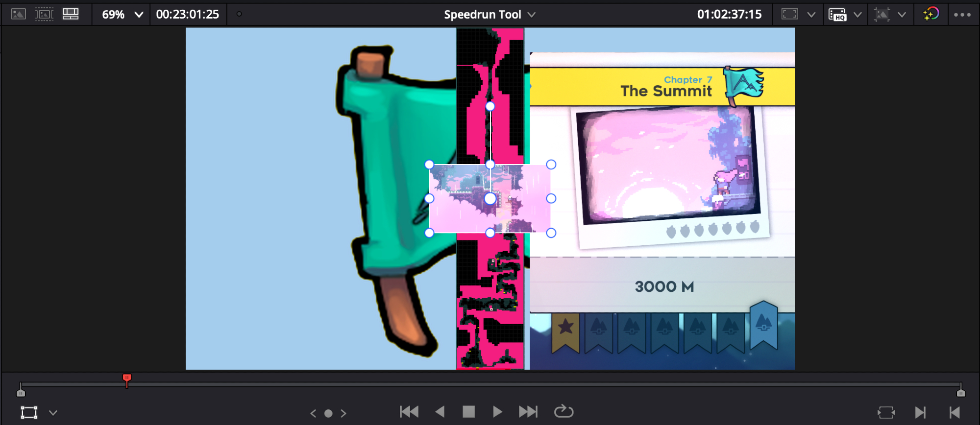This screenshot has height=425, width=980.
Task: Jump to the last frame icon
Action: pyautogui.click(x=920, y=413)
